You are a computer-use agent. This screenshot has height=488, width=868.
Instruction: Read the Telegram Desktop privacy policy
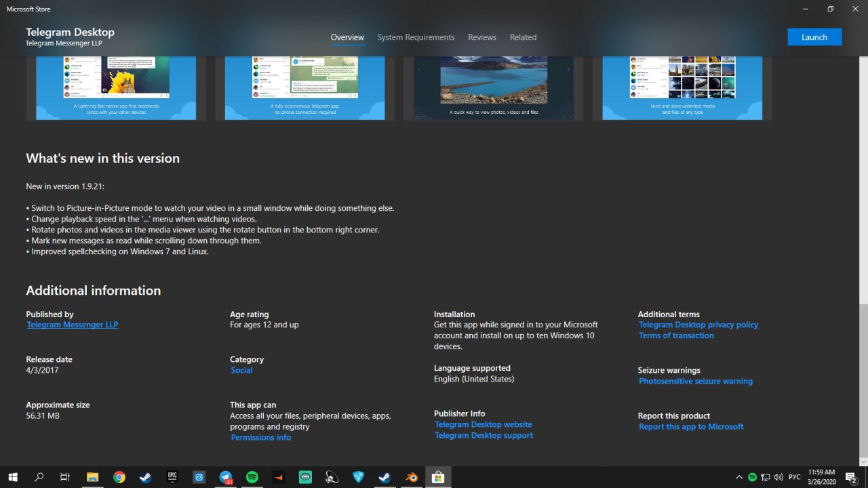tap(698, 325)
